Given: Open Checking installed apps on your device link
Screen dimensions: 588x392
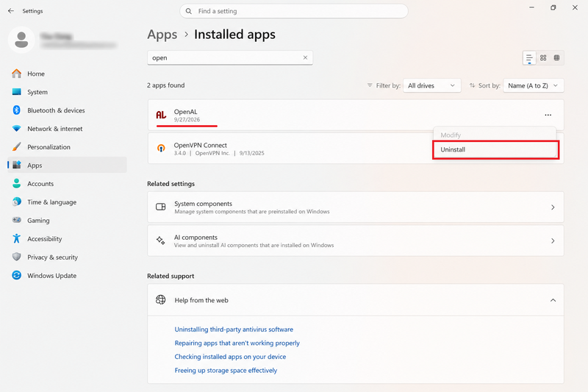Looking at the screenshot, I should coord(230,357).
